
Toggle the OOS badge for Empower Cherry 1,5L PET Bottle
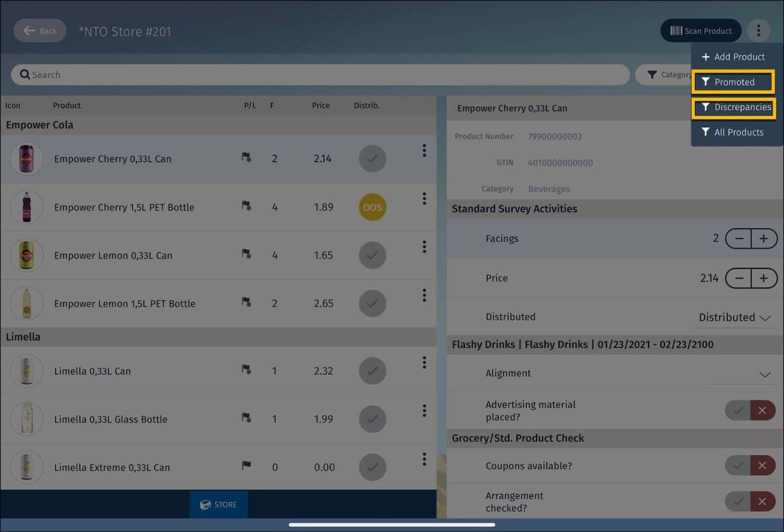(372, 207)
